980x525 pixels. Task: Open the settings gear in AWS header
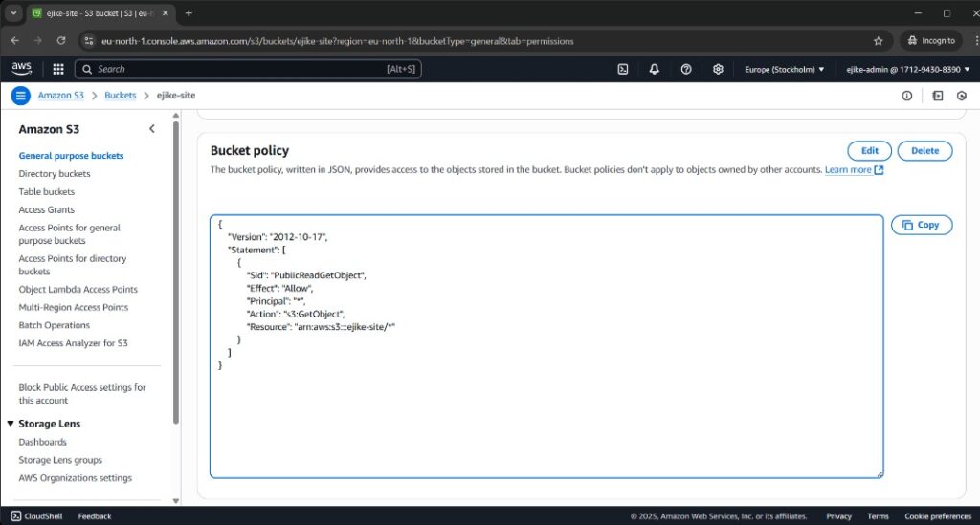point(718,69)
